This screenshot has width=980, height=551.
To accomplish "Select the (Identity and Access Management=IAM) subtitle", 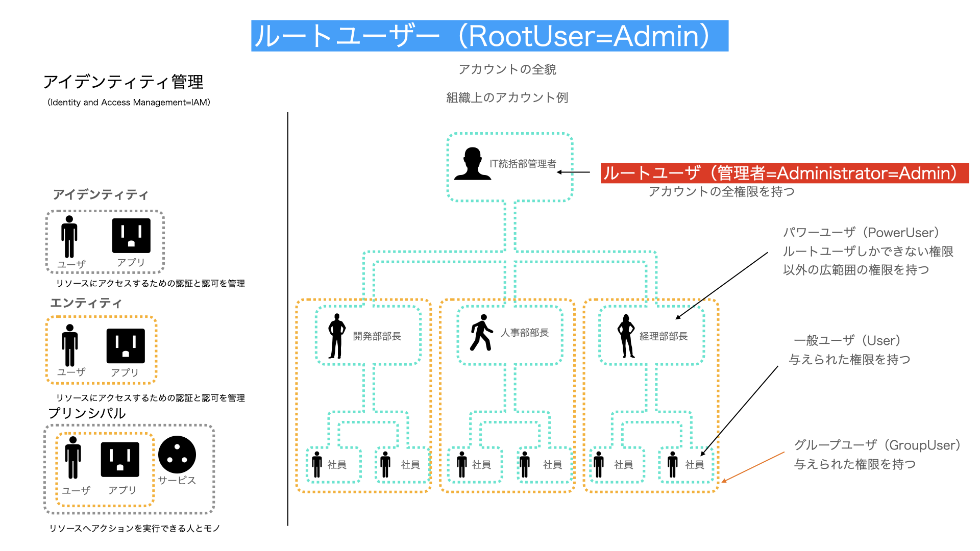I will pyautogui.click(x=129, y=103).
